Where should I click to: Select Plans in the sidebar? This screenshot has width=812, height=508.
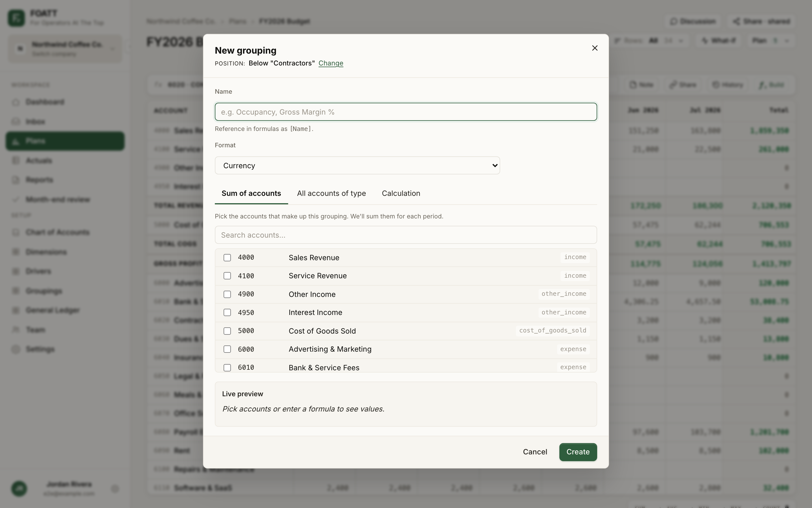[65, 141]
